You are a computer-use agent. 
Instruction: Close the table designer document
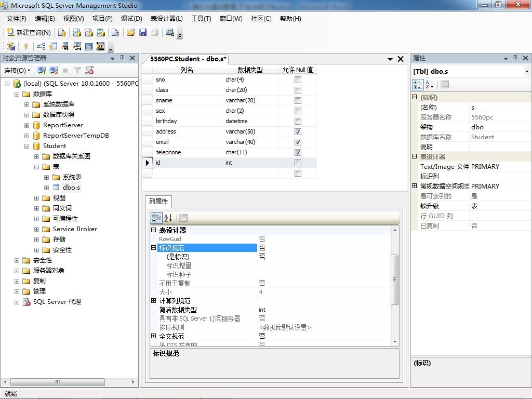(401, 59)
